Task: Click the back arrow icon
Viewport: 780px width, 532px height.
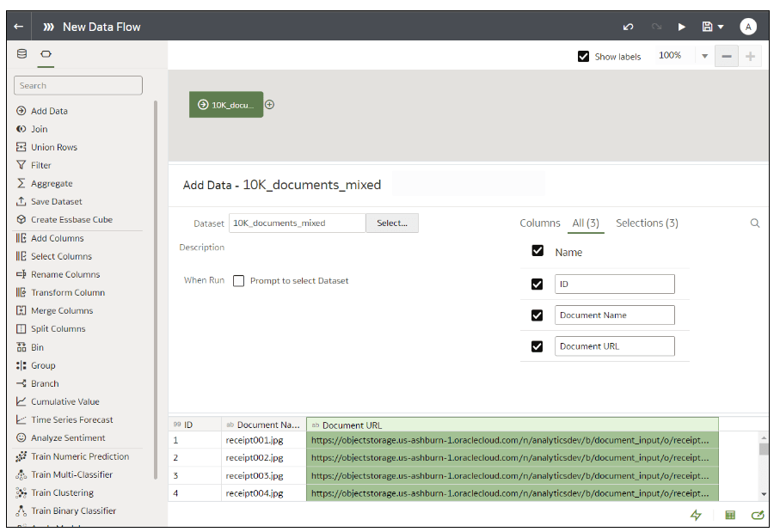Action: pos(19,27)
